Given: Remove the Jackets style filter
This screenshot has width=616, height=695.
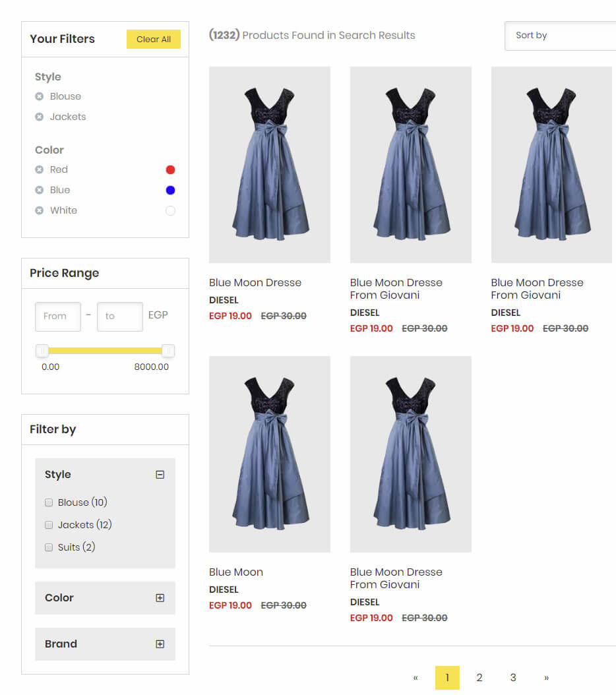Looking at the screenshot, I should (40, 117).
